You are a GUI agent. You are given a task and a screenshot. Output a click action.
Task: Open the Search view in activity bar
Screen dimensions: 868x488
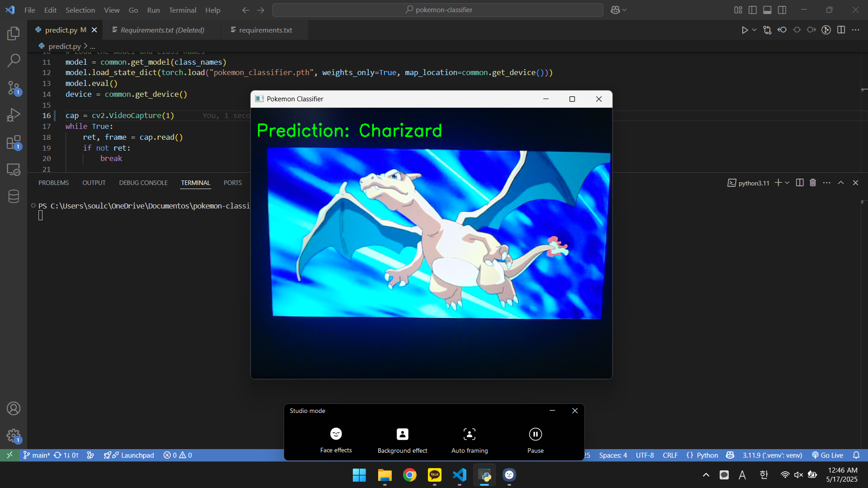point(14,60)
